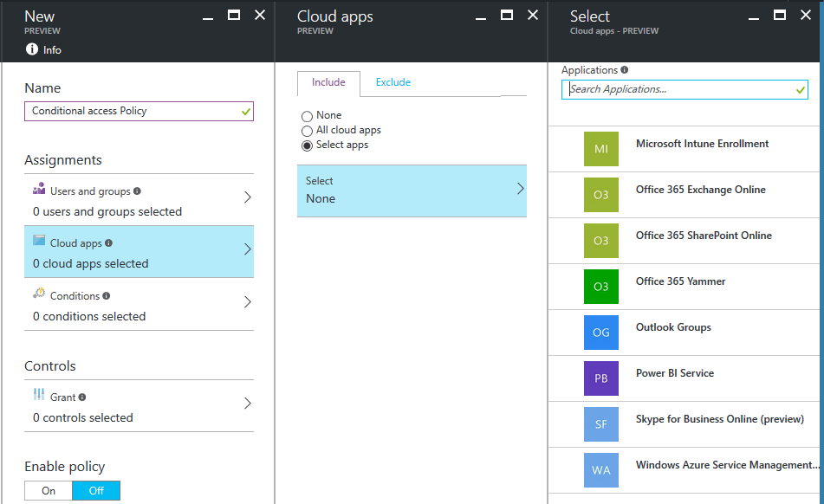Expand the Users and groups assignment
824x504 pixels.
(139, 199)
